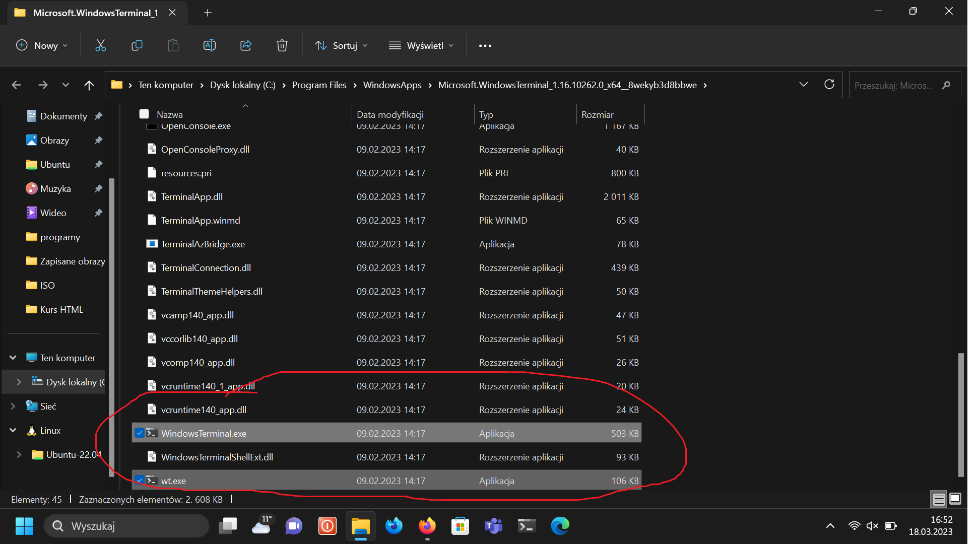Open the Sortuj dropdown
Screen dimensions: 980x544
(x=341, y=45)
